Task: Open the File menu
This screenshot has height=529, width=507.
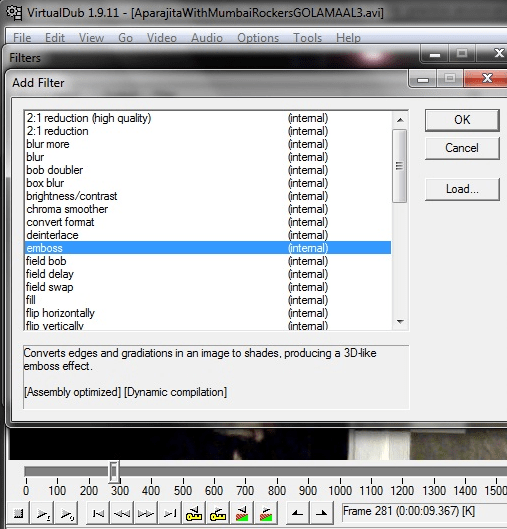Action: (22, 37)
